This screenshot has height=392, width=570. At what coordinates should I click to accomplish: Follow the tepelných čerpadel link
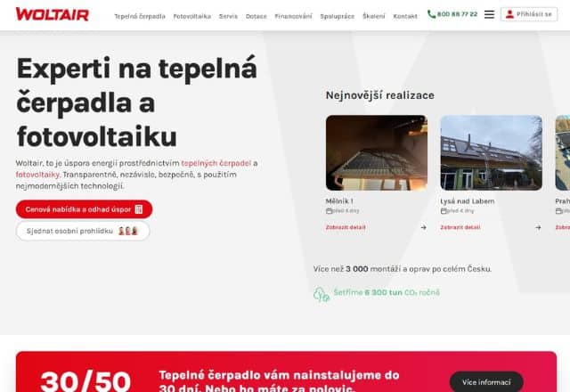[216, 163]
